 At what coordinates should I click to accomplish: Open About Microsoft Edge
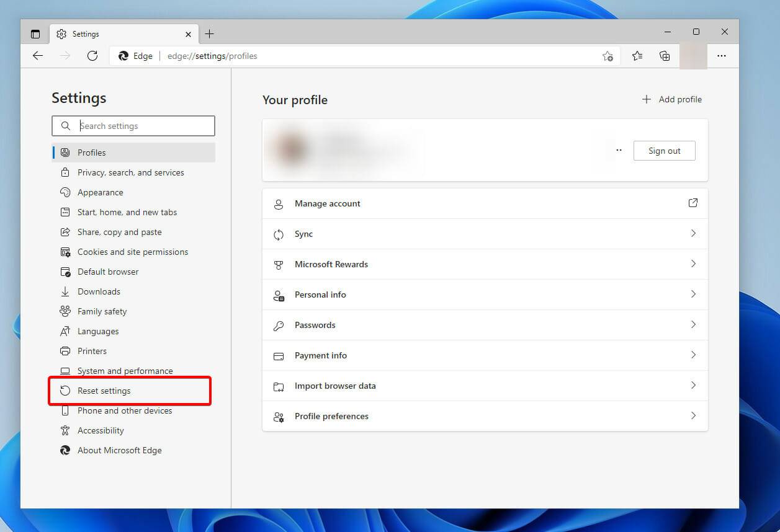(x=133, y=450)
